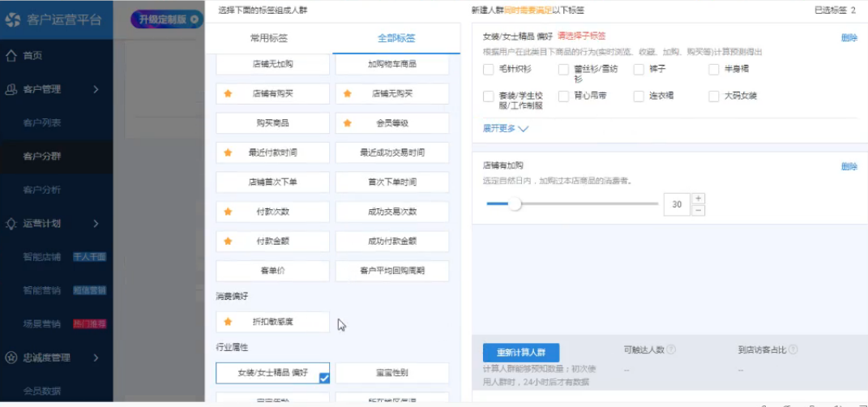
Task: Tick the 连衣裙 checkbox
Action: (639, 96)
